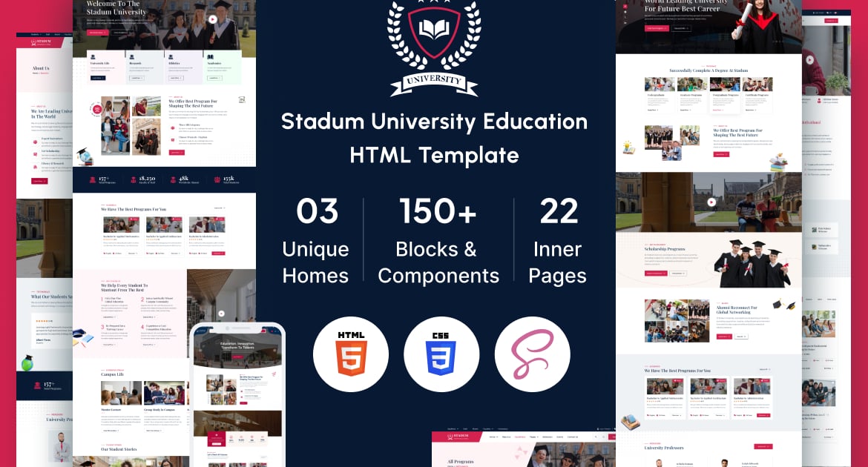The image size is (868, 467).
Task: Play the campus courtyard video in the right mockup
Action: coord(711,202)
